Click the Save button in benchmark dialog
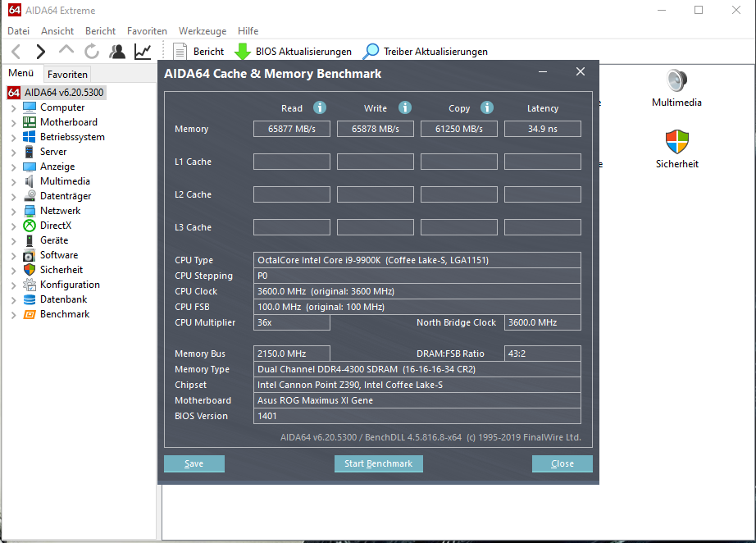This screenshot has height=543, width=756. 194,463
